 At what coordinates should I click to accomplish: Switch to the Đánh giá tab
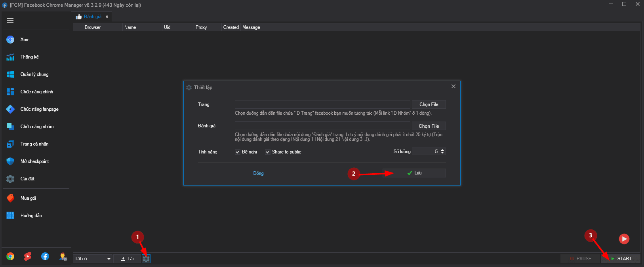92,17
